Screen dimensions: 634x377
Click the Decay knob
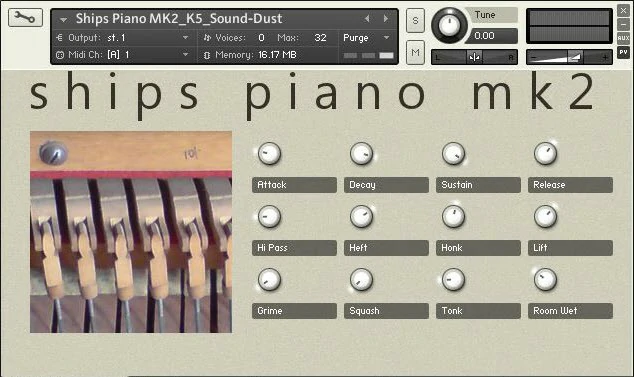361,154
